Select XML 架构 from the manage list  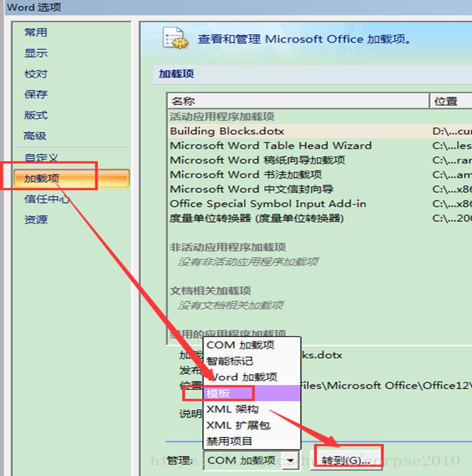pyautogui.click(x=231, y=409)
